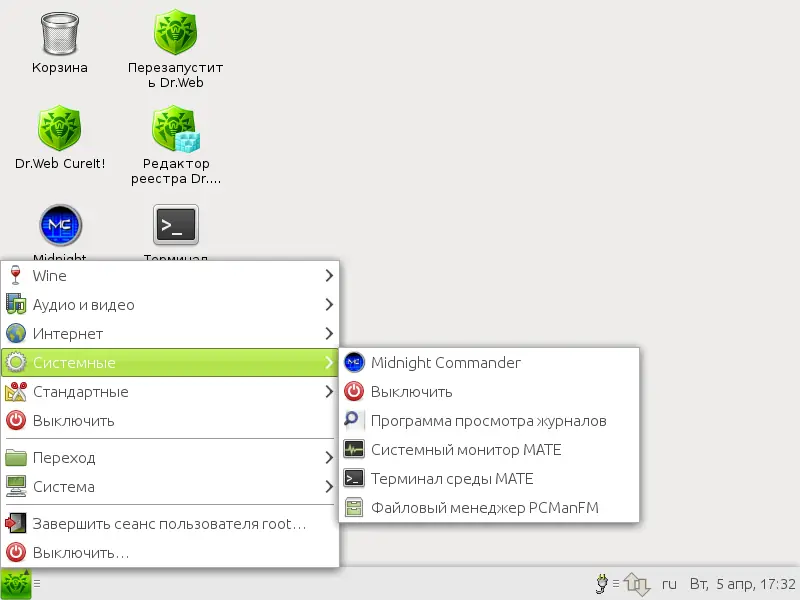The image size is (800, 600).
Task: Expand Интернет using its chevron arrow
Action: [x=329, y=334]
